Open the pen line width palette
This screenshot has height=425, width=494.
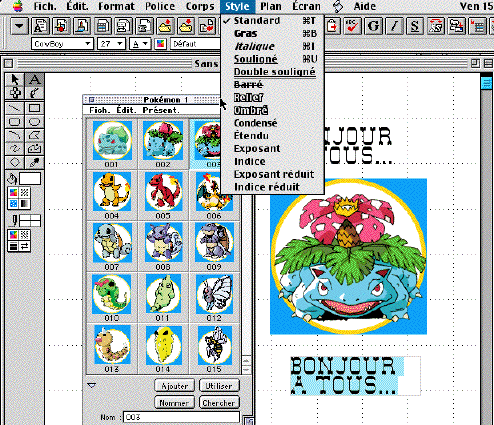tap(13, 246)
